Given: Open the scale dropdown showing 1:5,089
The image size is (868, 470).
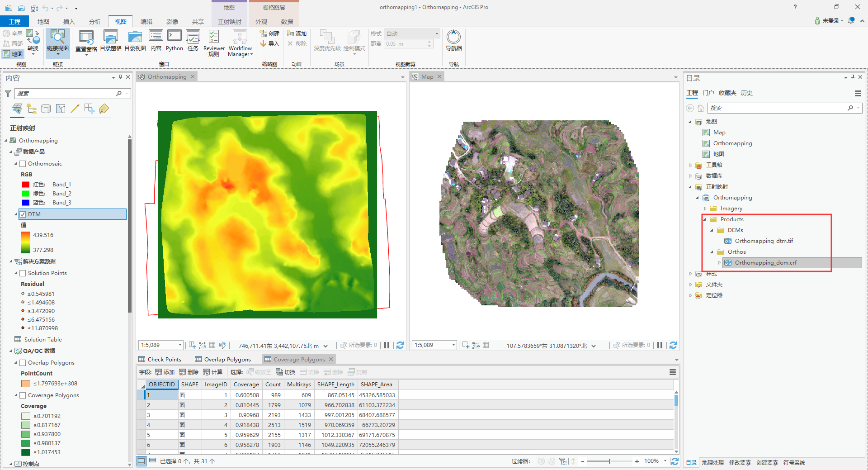Looking at the screenshot, I should click(179, 345).
